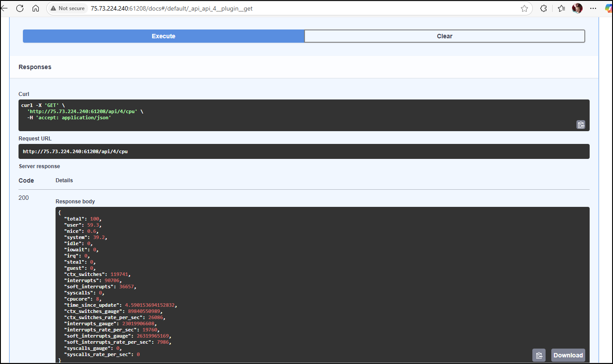This screenshot has width=613, height=364.
Task: Open the browser Settings and more menu
Action: (x=593, y=8)
